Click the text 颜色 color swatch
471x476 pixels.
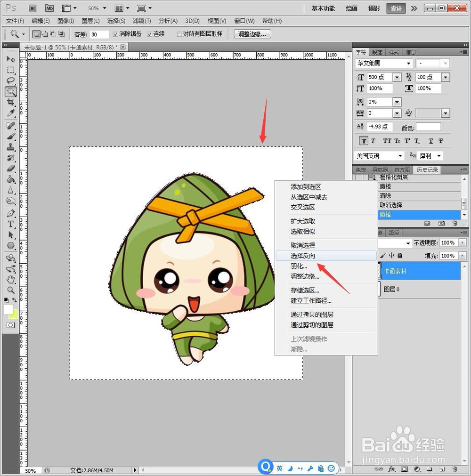[428, 127]
